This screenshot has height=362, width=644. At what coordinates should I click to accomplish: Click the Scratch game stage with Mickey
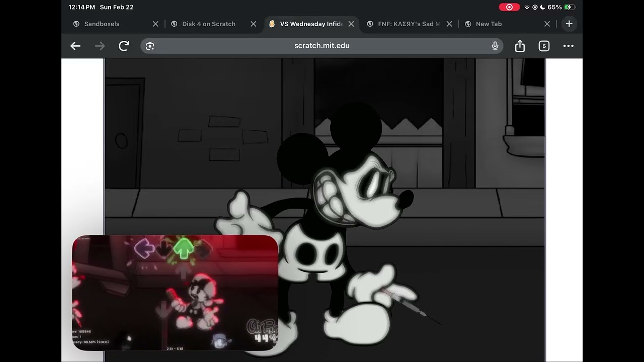(x=325, y=210)
